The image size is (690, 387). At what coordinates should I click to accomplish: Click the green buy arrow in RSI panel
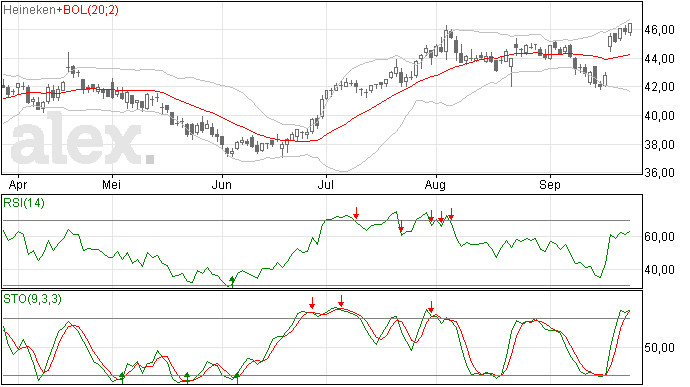pos(232,282)
